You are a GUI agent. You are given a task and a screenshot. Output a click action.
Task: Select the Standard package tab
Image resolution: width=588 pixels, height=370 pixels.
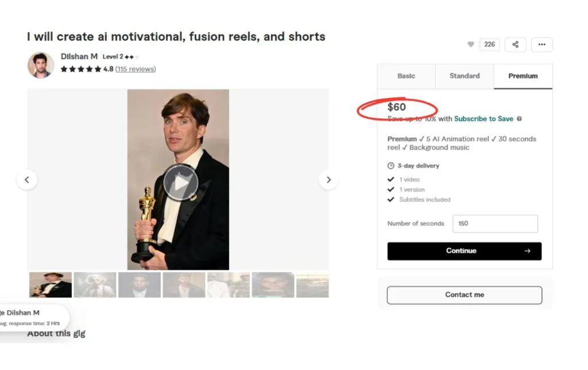pos(465,76)
